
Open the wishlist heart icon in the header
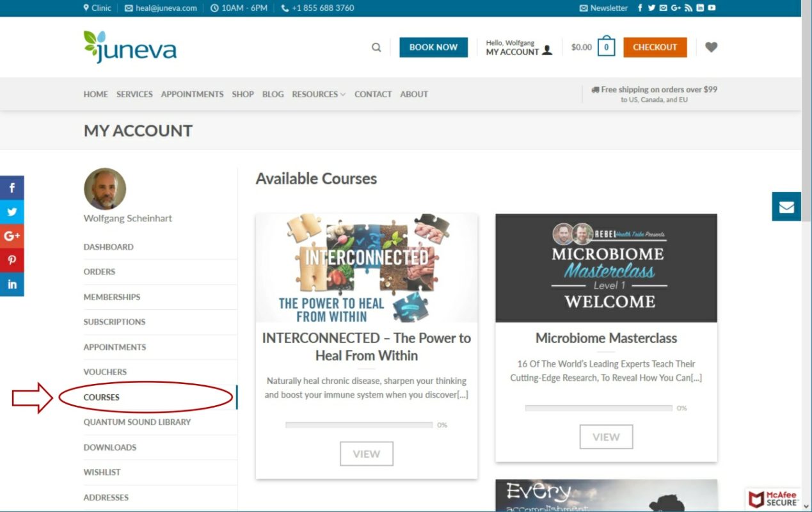(711, 47)
